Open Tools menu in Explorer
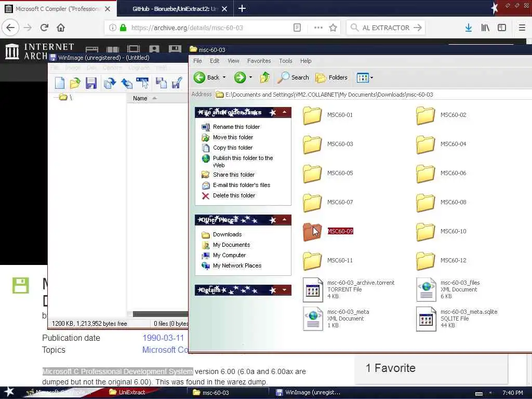Viewport: 532px width, 399px height. tap(286, 61)
